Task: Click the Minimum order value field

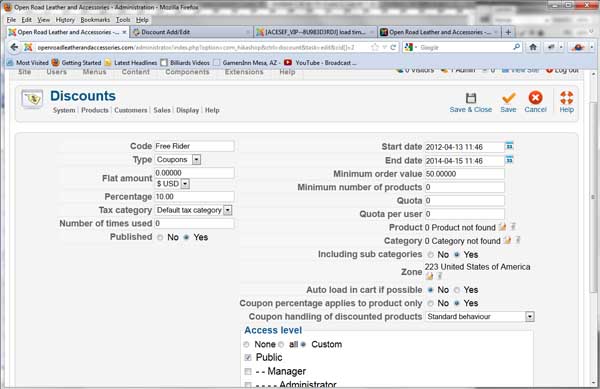Action: [465, 174]
